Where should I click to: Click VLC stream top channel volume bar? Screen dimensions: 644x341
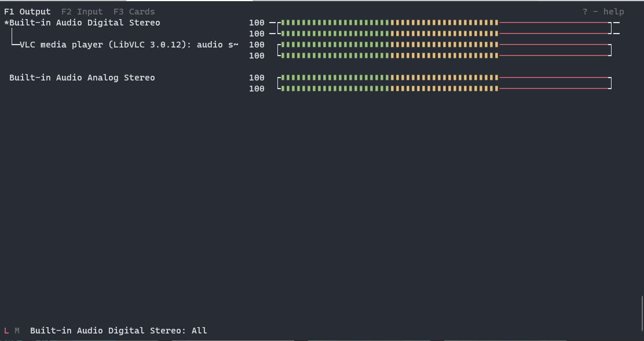coord(445,45)
